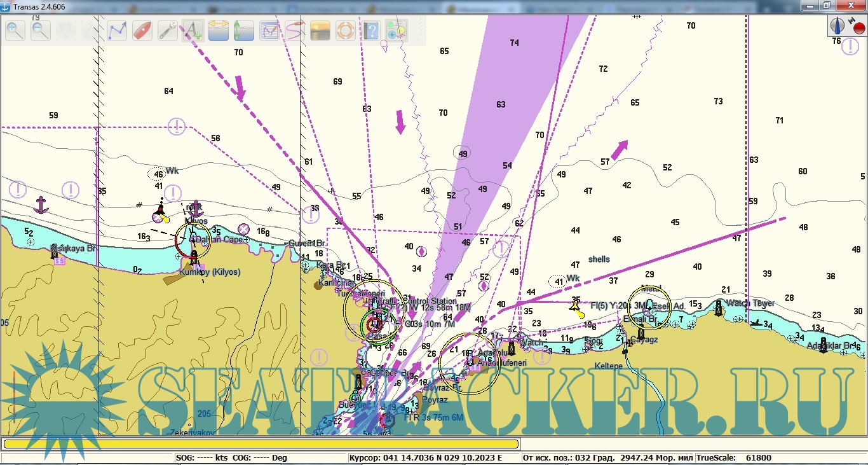Click the north-up compass indicator
868x465 pixels.
[x=837, y=26]
